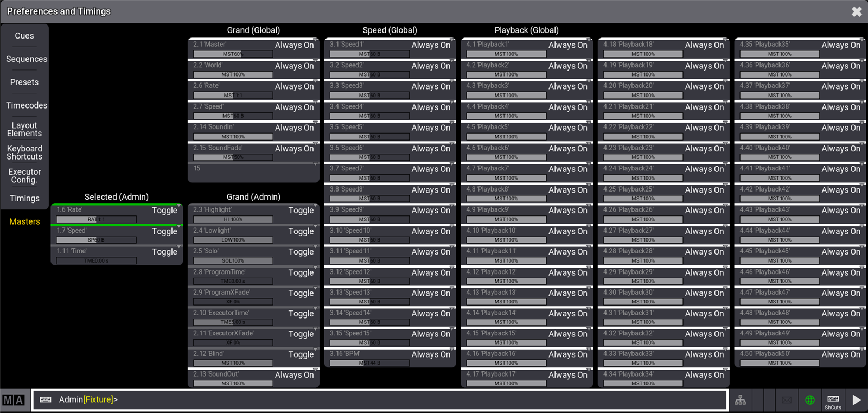Click the play arrow icon in command bar
The image size is (868, 413).
pos(856,401)
